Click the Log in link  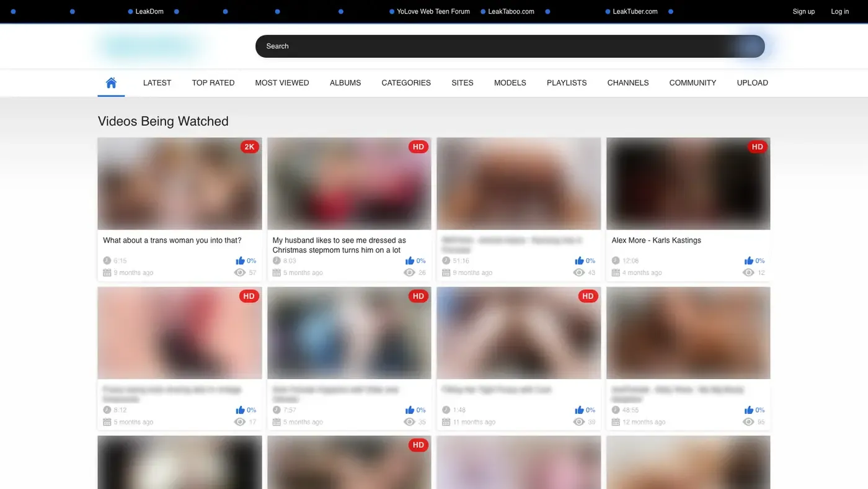point(840,11)
